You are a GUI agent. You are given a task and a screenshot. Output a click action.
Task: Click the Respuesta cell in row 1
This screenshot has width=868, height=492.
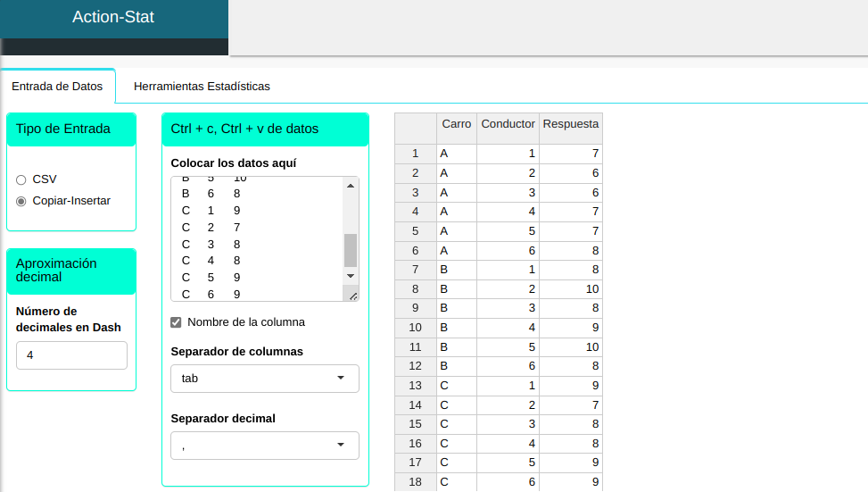click(x=570, y=154)
